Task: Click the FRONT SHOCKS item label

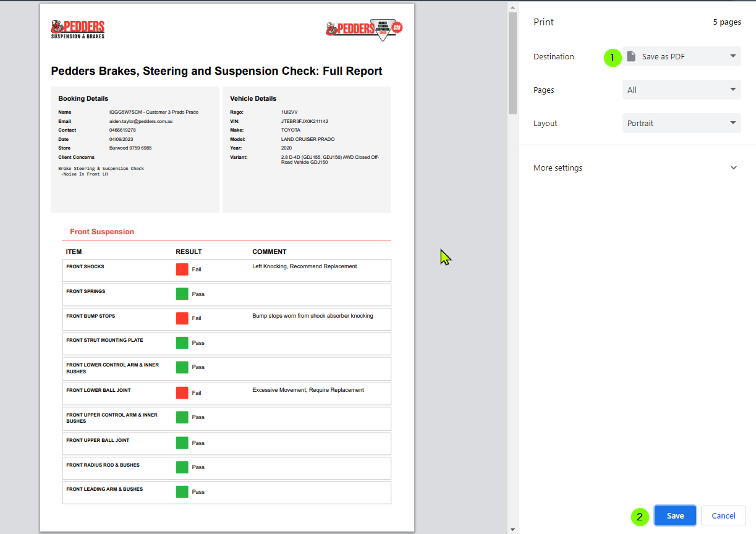Action: [85, 266]
